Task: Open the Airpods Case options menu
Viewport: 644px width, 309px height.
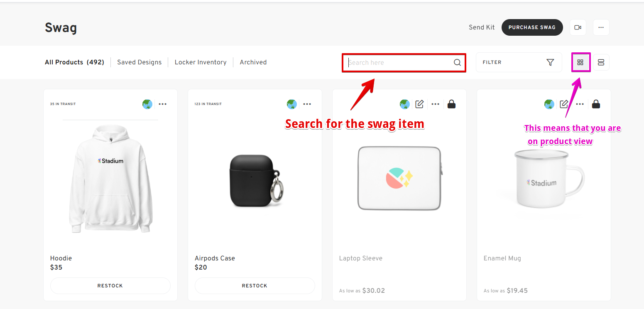Action: [x=307, y=104]
